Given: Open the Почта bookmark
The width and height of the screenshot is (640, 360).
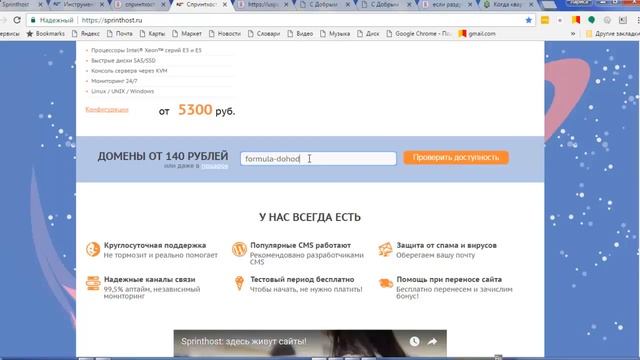Looking at the screenshot, I should [120, 34].
